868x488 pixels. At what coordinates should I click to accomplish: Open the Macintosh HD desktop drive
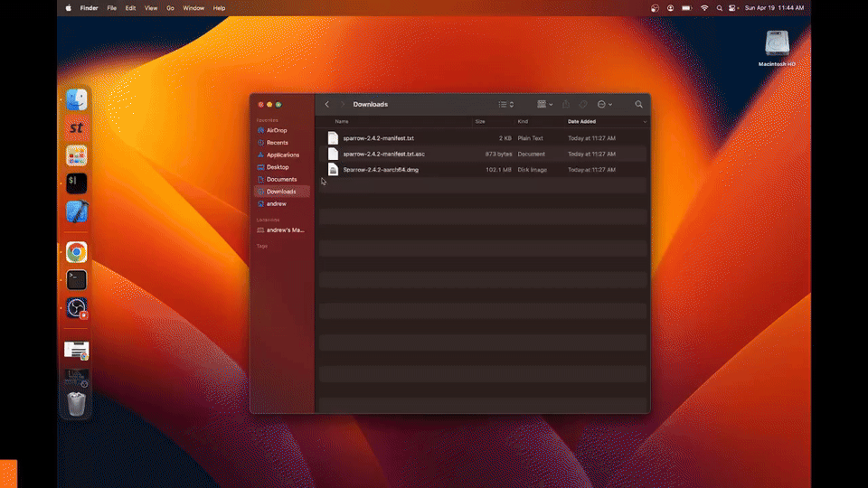pyautogui.click(x=776, y=44)
